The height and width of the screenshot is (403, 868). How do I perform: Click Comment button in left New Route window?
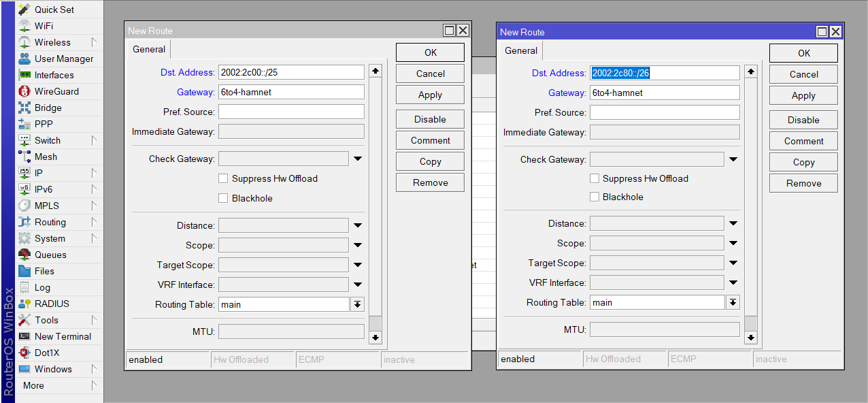[x=430, y=140]
